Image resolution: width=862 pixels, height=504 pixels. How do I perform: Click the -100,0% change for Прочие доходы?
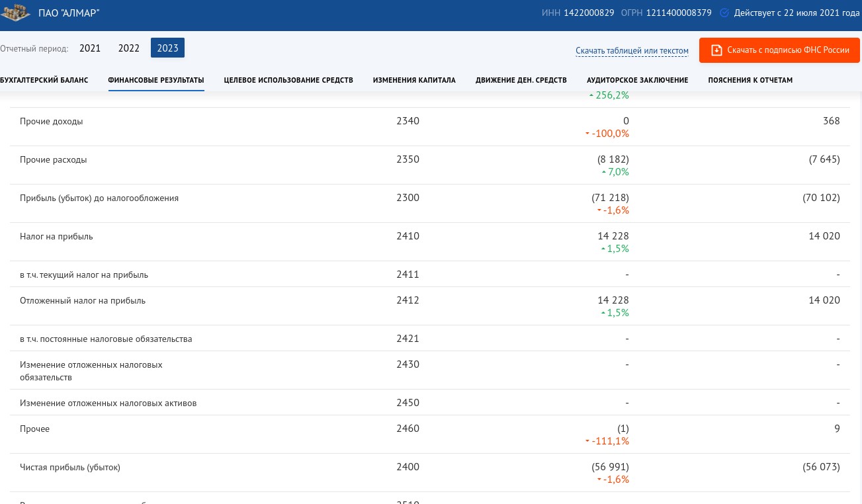click(x=607, y=134)
